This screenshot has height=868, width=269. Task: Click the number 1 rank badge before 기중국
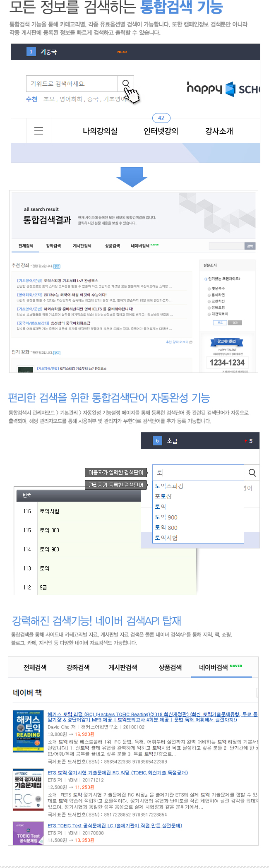click(x=31, y=52)
